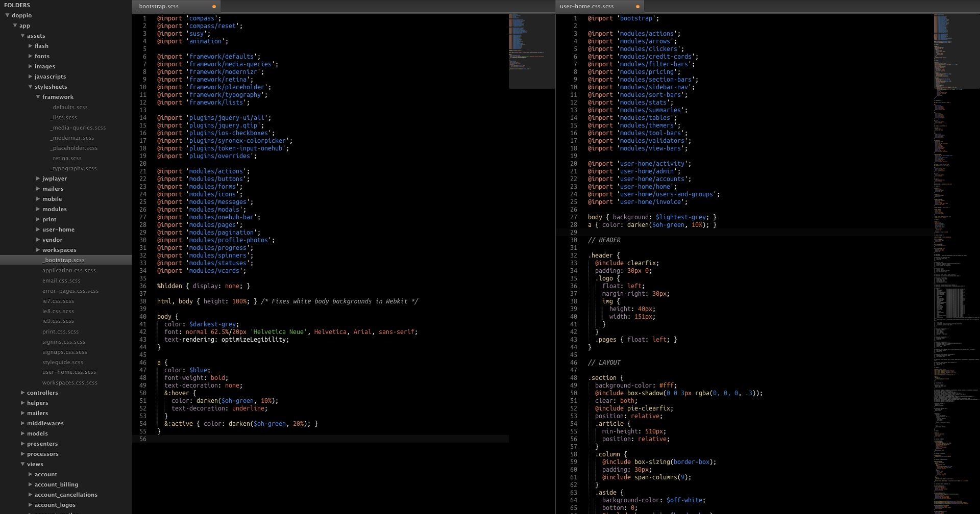Expand the javascripts folder
This screenshot has width=980, height=514.
[x=31, y=76]
